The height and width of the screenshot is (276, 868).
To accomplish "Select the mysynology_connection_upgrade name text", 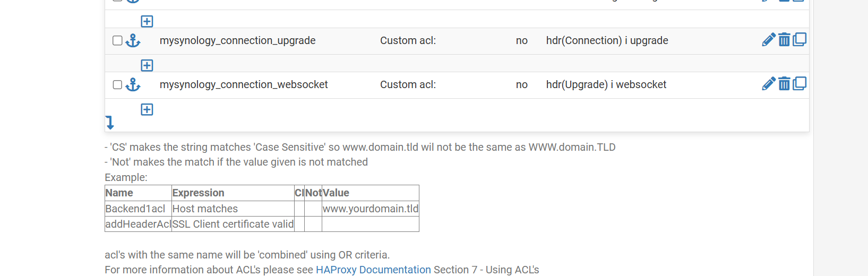I will [237, 41].
